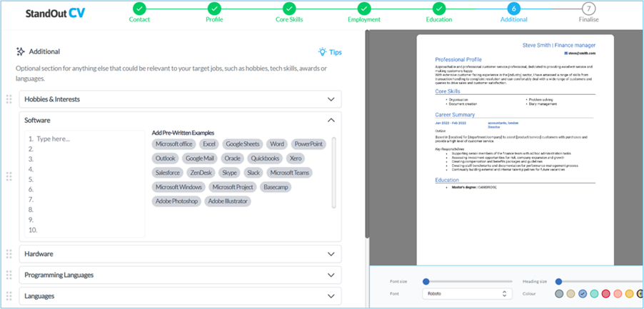
Task: Add Adobe Illustrator example chip
Action: click(228, 201)
